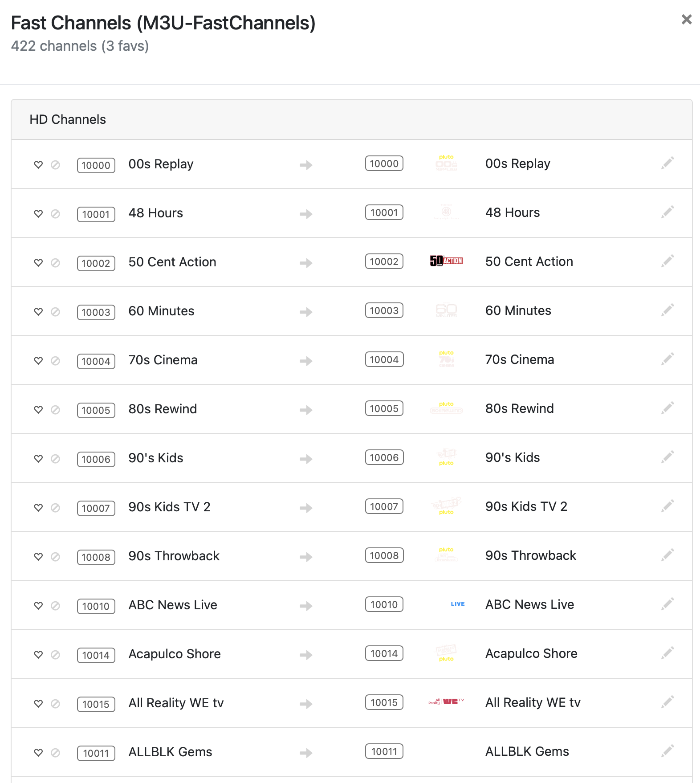Favorite the 70s Cinema channel

tap(39, 361)
